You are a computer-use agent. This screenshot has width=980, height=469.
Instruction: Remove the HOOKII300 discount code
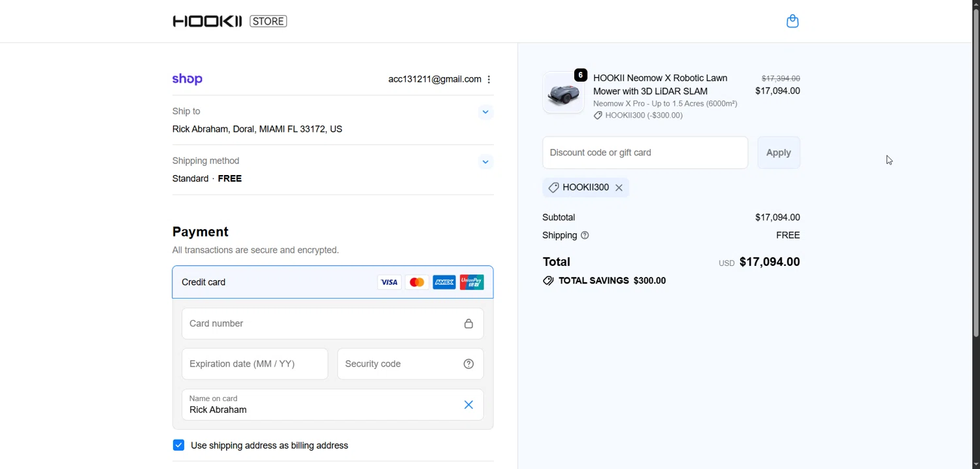[619, 188]
